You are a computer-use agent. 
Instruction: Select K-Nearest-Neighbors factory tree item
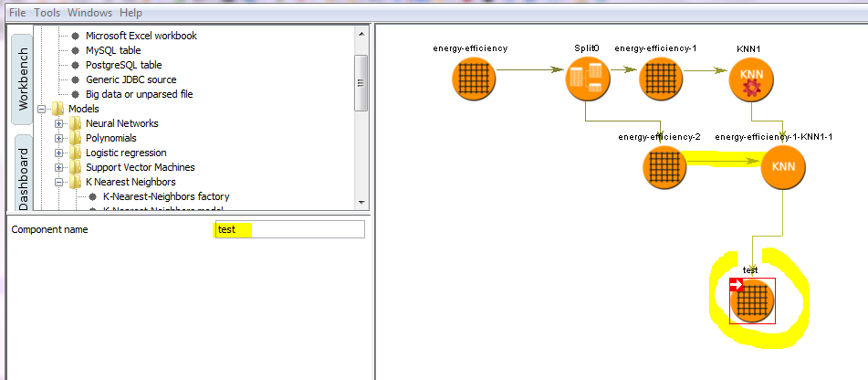coord(165,196)
